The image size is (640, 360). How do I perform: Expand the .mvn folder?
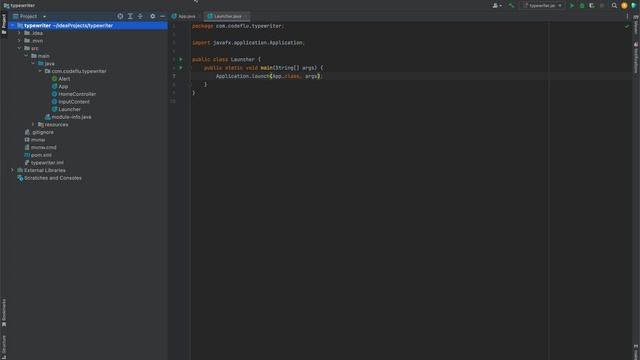(19, 41)
